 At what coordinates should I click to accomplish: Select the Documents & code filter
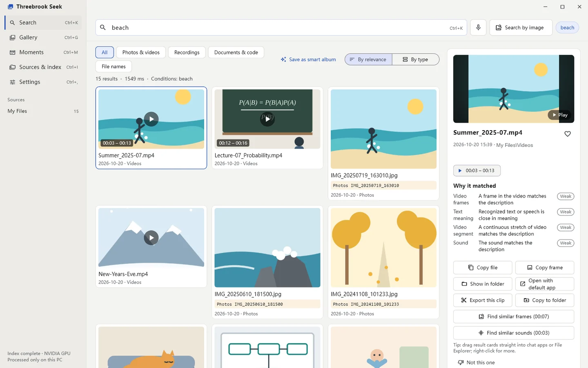236,52
